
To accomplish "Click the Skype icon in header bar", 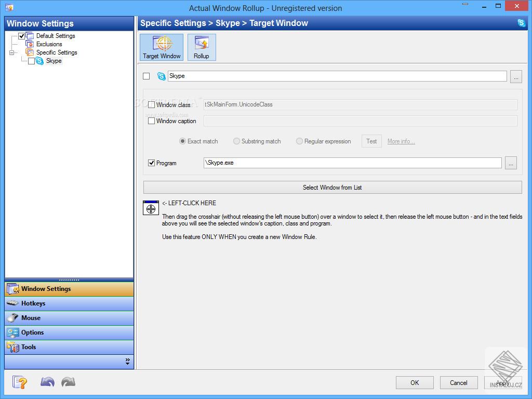I will (522, 23).
